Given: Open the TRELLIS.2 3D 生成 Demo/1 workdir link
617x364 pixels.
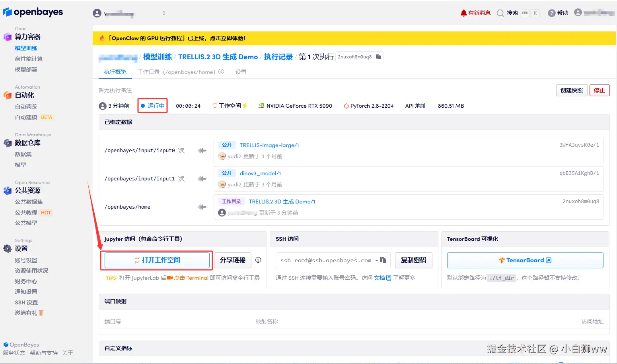Looking at the screenshot, I should click(x=282, y=201).
